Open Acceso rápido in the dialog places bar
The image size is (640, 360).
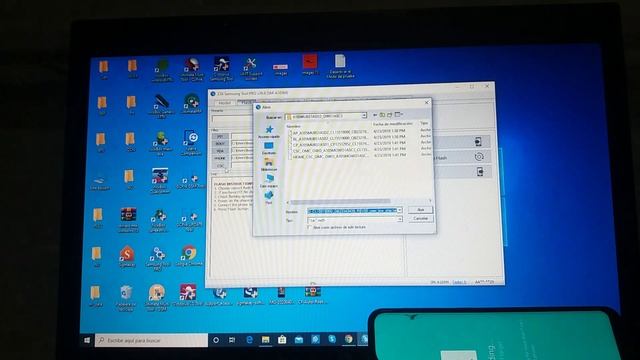269,132
